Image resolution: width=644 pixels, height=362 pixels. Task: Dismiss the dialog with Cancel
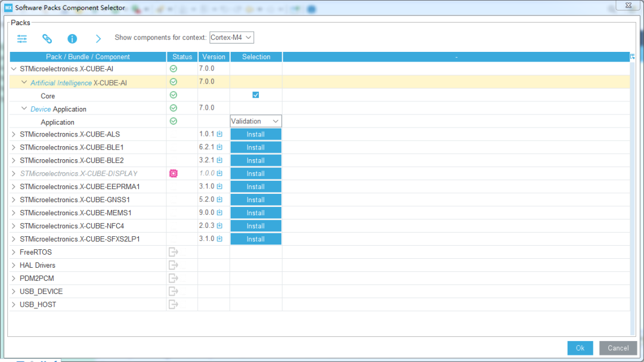pos(618,348)
